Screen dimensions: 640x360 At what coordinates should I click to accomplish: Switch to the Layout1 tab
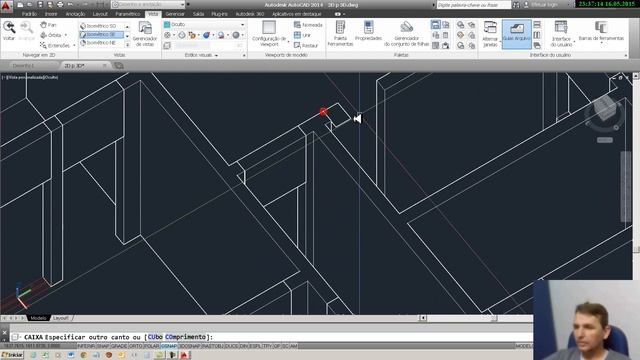(61, 318)
